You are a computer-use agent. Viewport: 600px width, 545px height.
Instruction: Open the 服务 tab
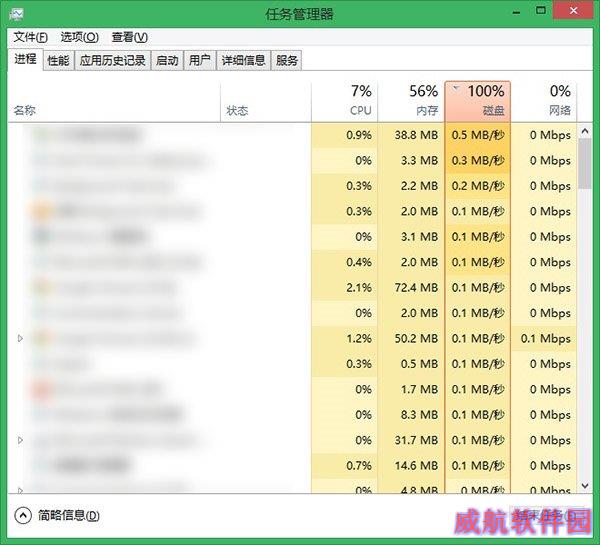(287, 60)
